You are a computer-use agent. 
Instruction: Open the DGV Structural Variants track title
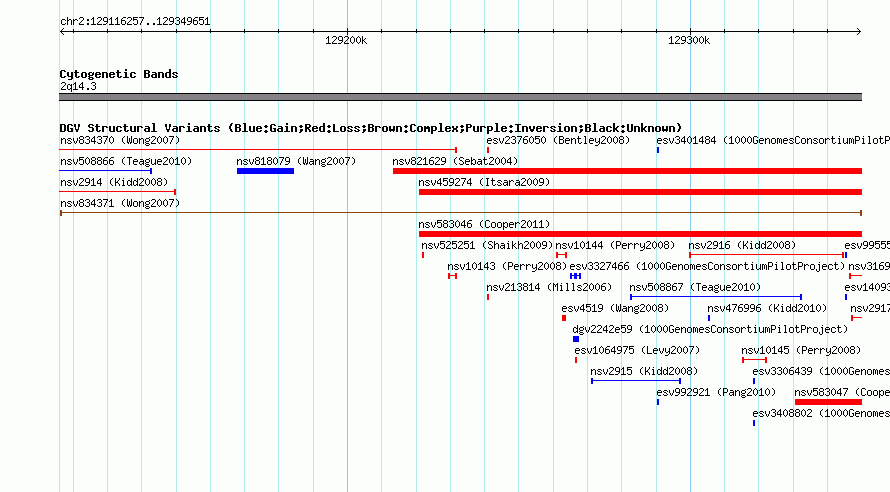tap(371, 128)
